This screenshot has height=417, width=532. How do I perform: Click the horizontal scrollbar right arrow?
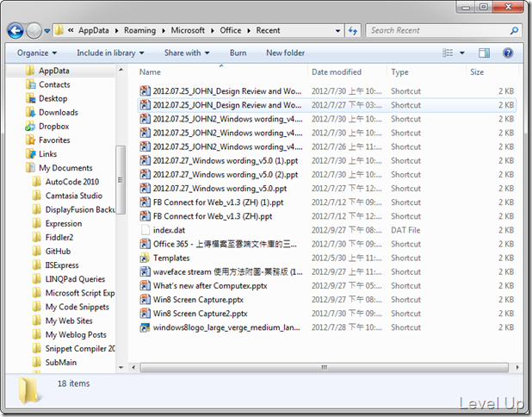point(517,367)
